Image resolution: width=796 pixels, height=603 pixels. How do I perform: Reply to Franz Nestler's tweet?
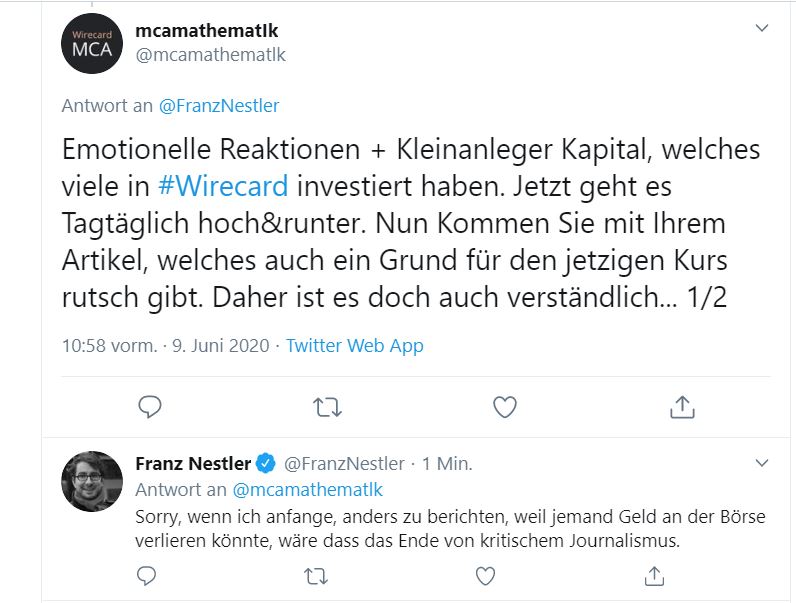[x=146, y=576]
